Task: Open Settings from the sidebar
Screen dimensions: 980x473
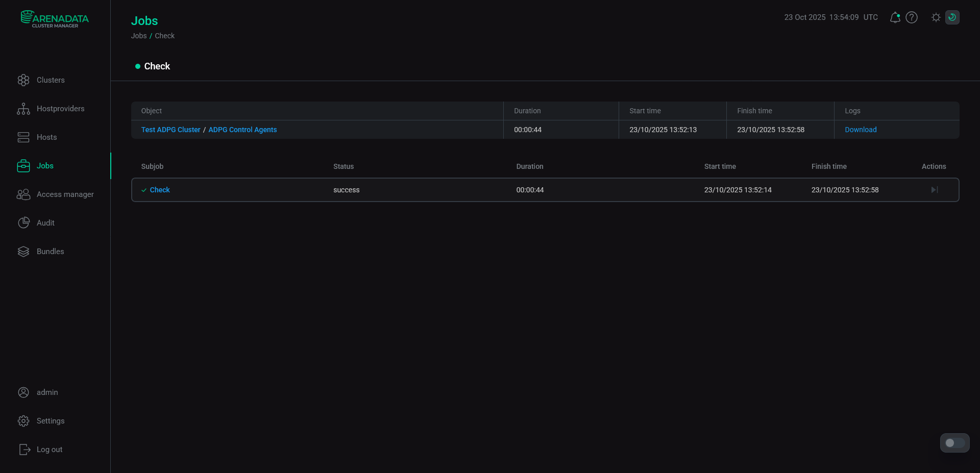Action: (x=50, y=421)
